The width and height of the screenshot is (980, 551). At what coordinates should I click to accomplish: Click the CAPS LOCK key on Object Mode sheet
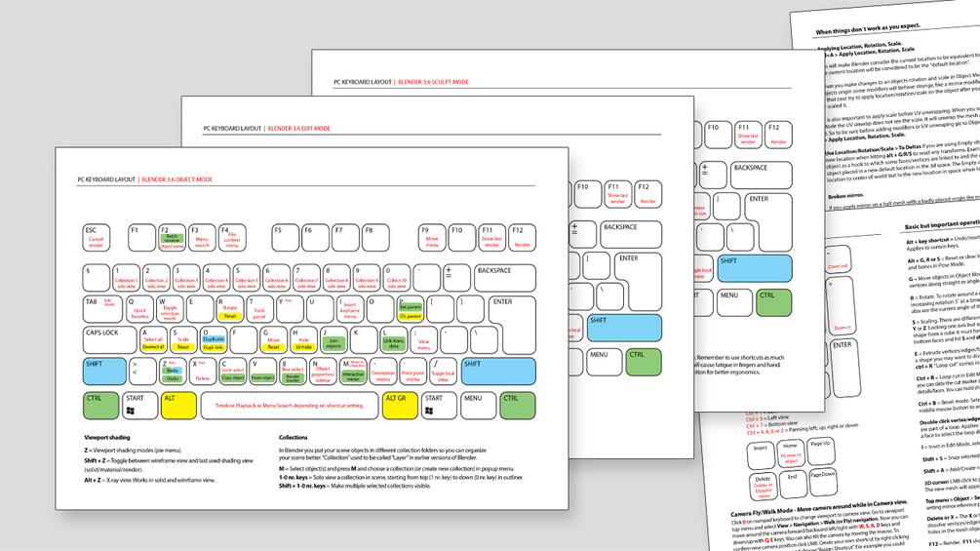[x=109, y=339]
